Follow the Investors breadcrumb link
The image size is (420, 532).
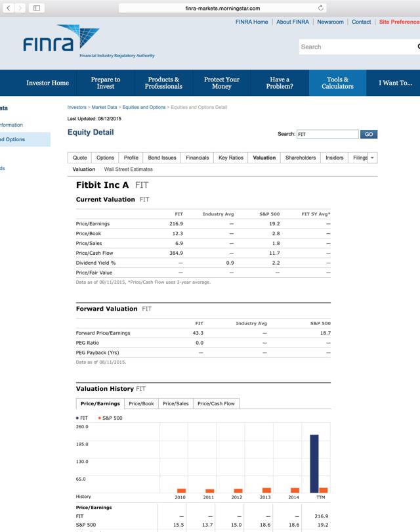pyautogui.click(x=77, y=107)
